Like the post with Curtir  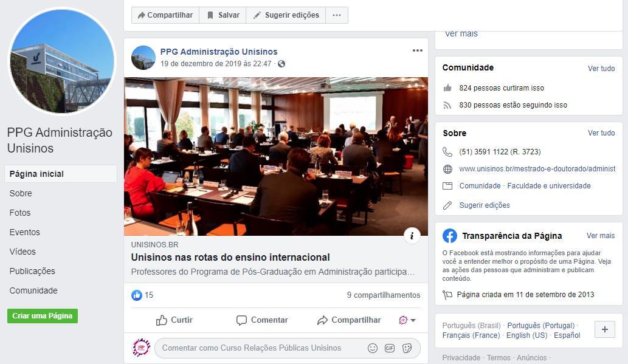tap(174, 320)
